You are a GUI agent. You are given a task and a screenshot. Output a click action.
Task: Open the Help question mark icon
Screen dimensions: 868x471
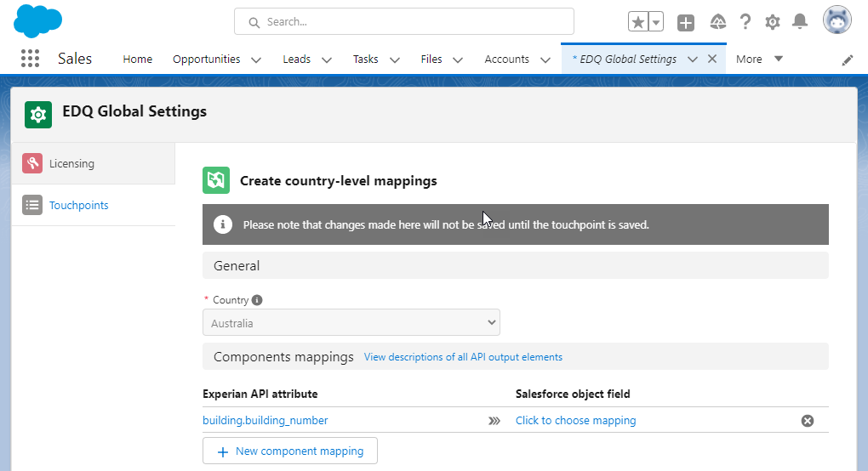tap(745, 22)
